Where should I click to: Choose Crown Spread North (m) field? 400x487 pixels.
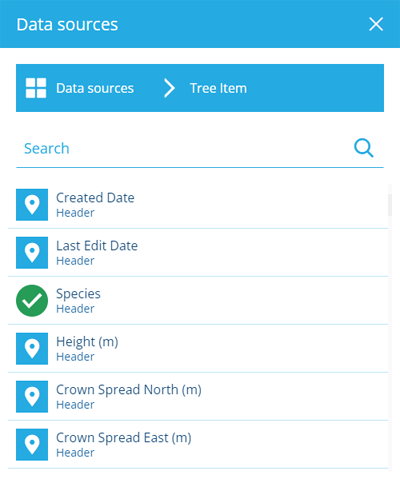(198, 397)
